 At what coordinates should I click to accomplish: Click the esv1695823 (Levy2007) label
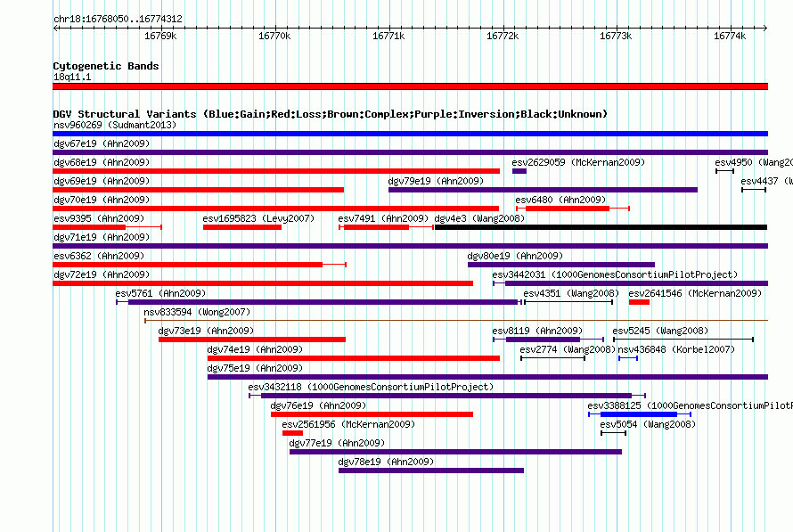click(x=258, y=218)
